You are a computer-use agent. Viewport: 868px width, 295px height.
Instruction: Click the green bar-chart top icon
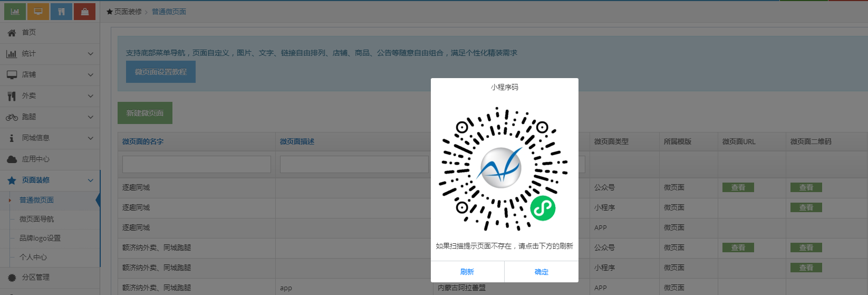15,12
